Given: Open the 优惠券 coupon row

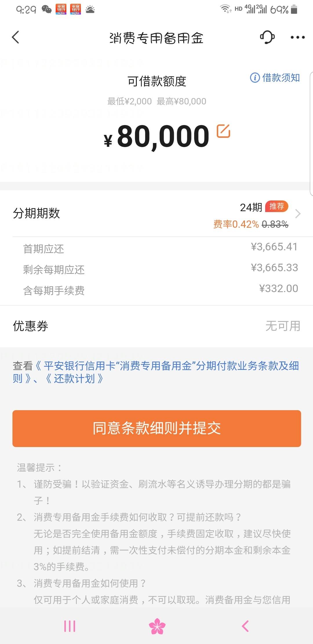Looking at the screenshot, I should click(x=156, y=326).
